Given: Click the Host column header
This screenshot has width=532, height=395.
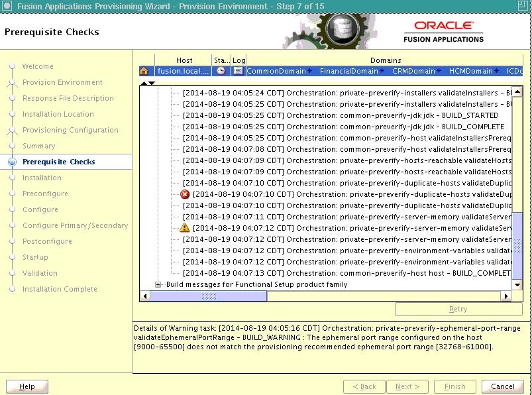Looking at the screenshot, I should coord(184,60).
